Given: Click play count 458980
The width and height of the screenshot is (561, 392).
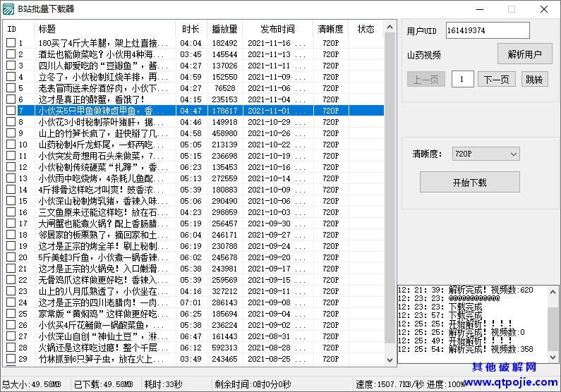Looking at the screenshot, I should pos(224,133).
